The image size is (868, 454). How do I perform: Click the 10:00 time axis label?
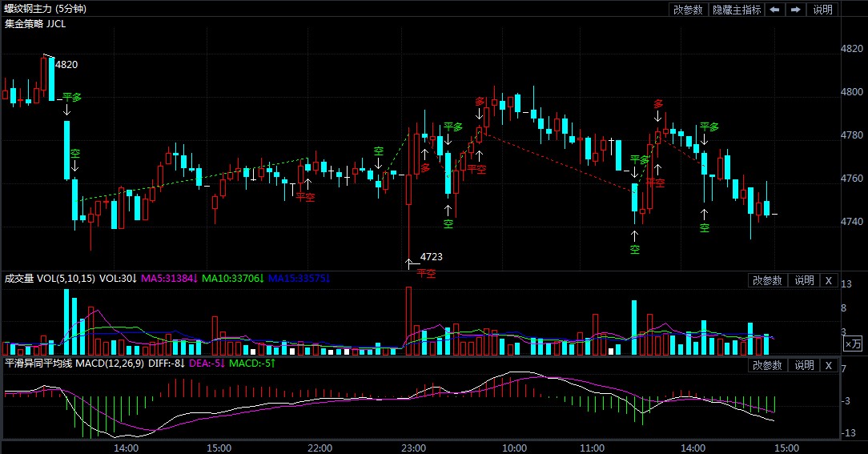point(514,448)
